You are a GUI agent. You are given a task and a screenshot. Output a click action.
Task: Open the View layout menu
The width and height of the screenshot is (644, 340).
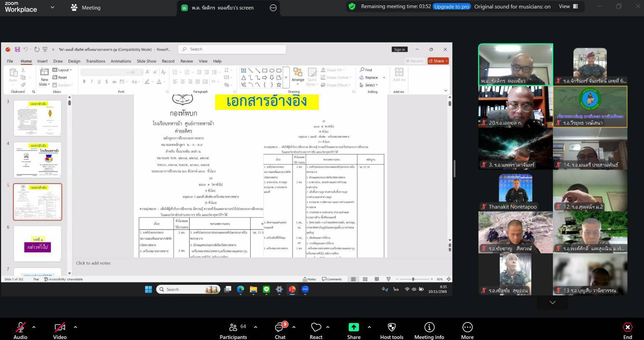tap(568, 7)
